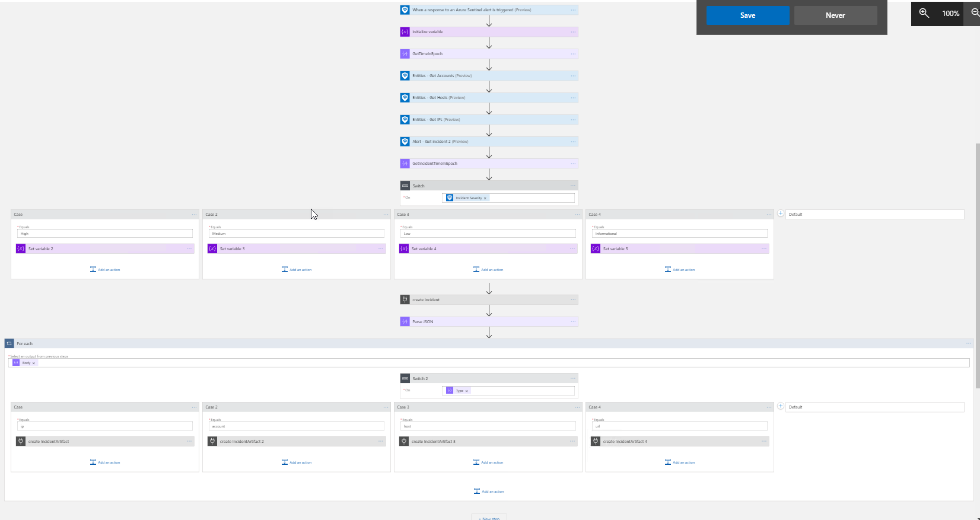Zoom out with the magnifier minus icon
Viewport: 980px width, 520px height.
tap(975, 13)
